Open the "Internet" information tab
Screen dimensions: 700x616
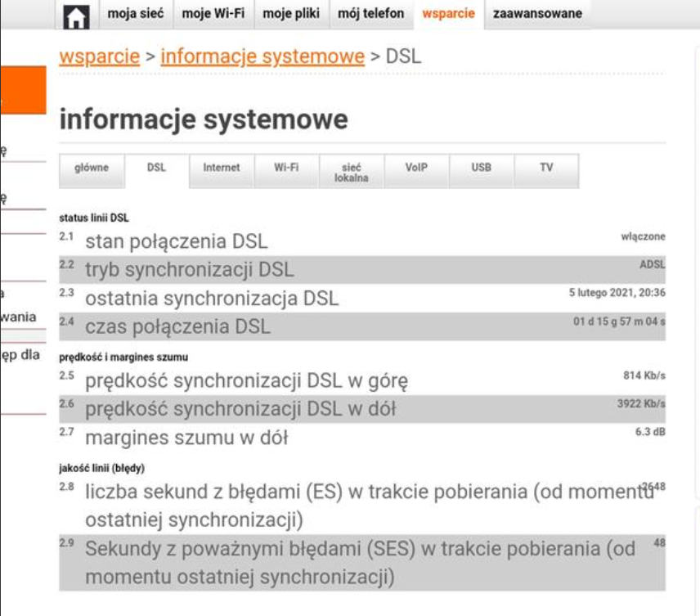[221, 169]
